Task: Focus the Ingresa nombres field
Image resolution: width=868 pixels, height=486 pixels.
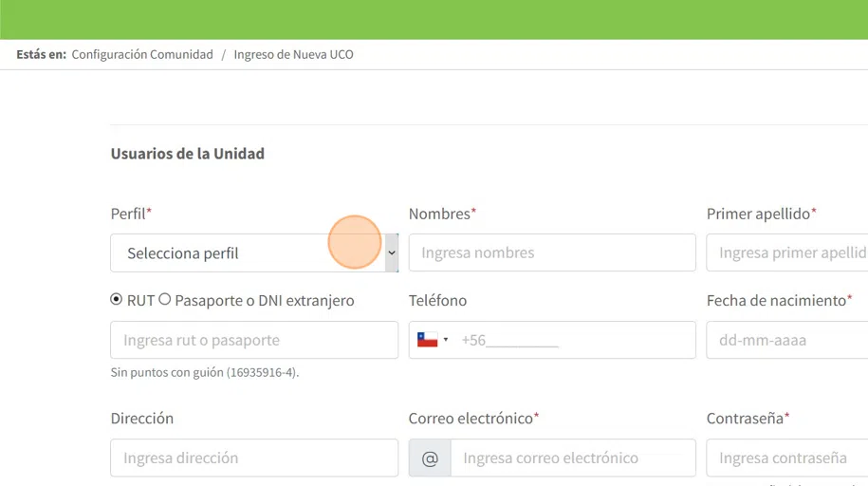Action: point(552,253)
